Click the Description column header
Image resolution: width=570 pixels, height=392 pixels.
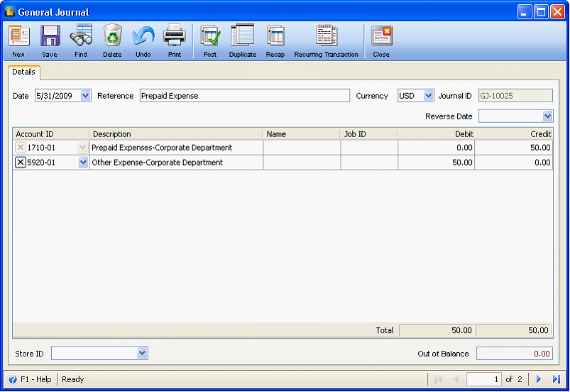(176, 134)
